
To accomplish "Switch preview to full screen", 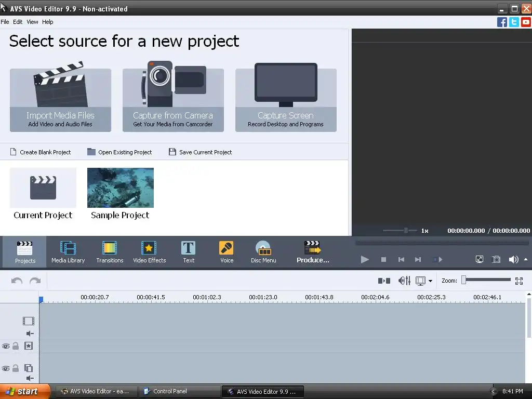I will point(479,260).
